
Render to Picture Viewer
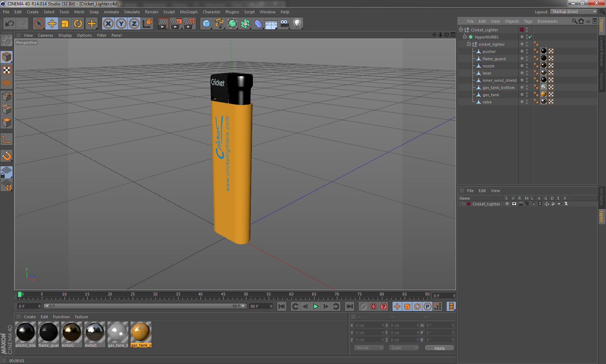click(176, 24)
